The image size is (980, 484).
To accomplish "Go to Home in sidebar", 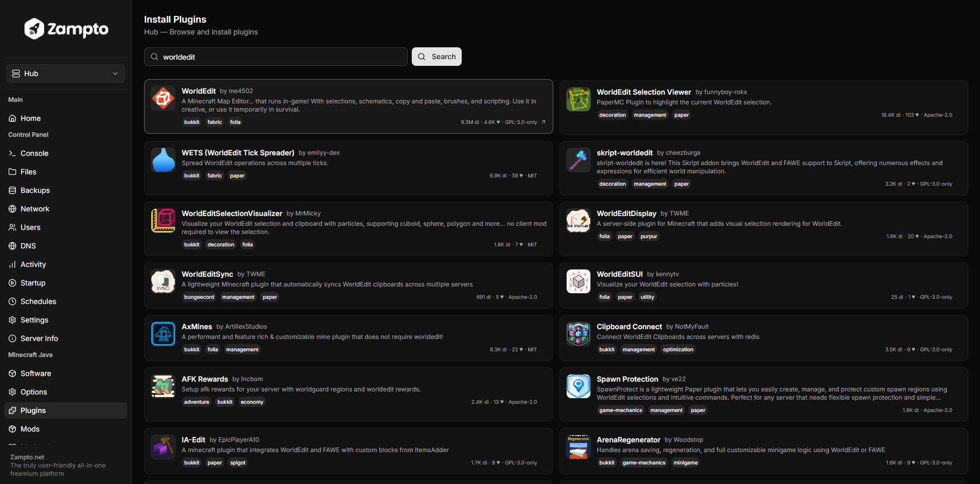I will pyautogui.click(x=65, y=118).
